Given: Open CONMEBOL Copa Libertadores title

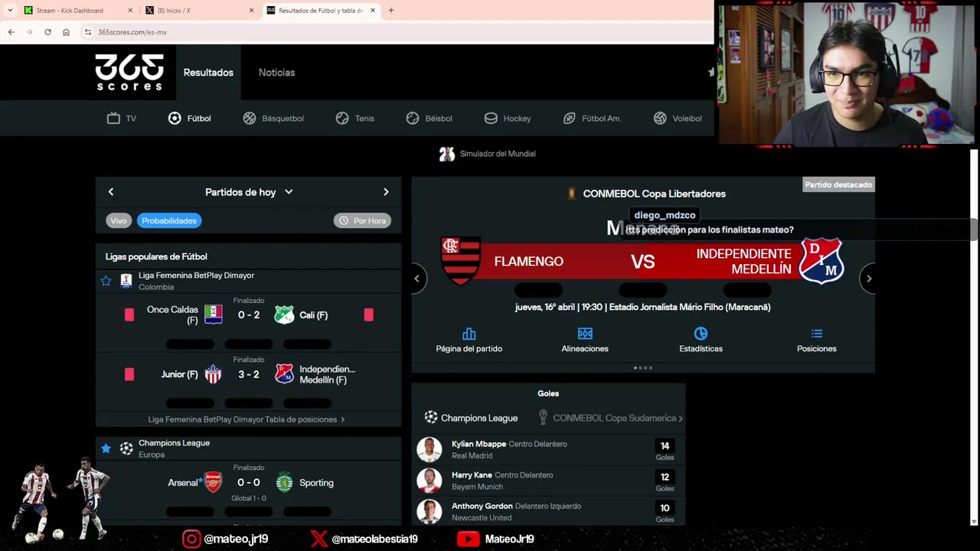Looking at the screenshot, I should pos(654,194).
